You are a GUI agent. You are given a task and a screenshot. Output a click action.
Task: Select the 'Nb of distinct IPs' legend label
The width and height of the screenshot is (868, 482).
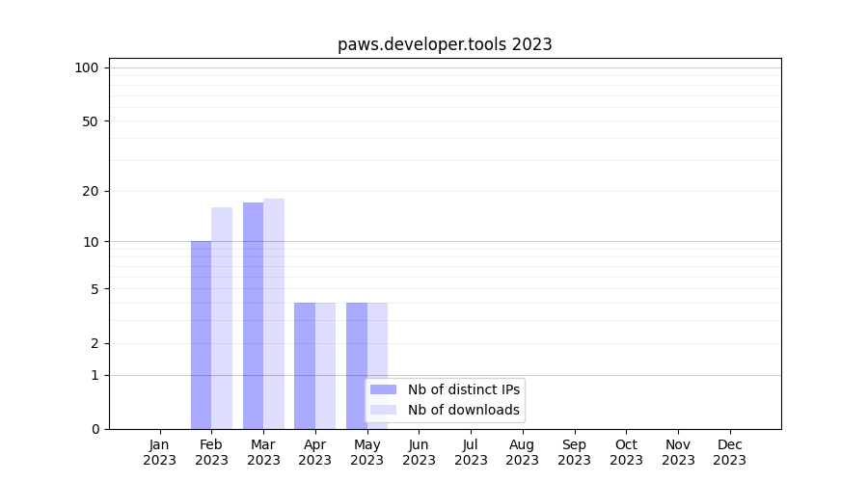coord(463,389)
